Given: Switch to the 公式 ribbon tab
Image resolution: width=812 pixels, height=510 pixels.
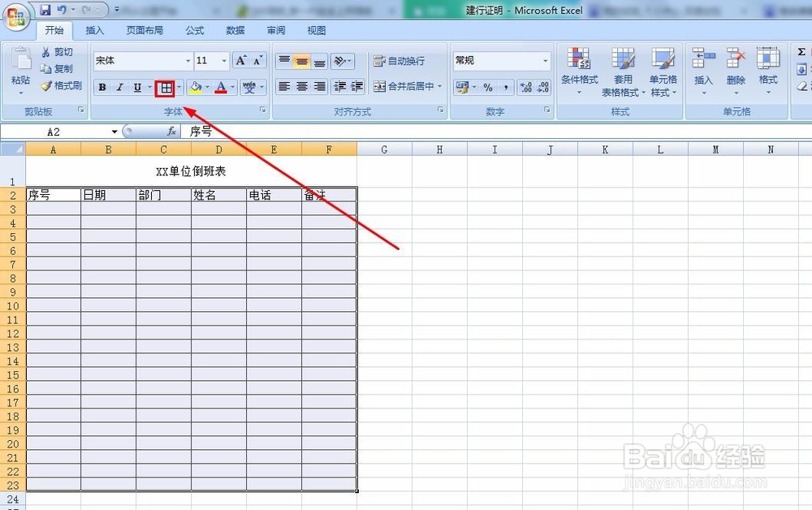Looking at the screenshot, I should 194,30.
